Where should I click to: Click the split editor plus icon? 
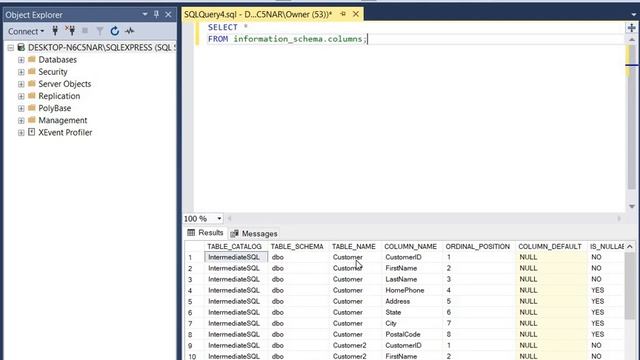(x=632, y=28)
